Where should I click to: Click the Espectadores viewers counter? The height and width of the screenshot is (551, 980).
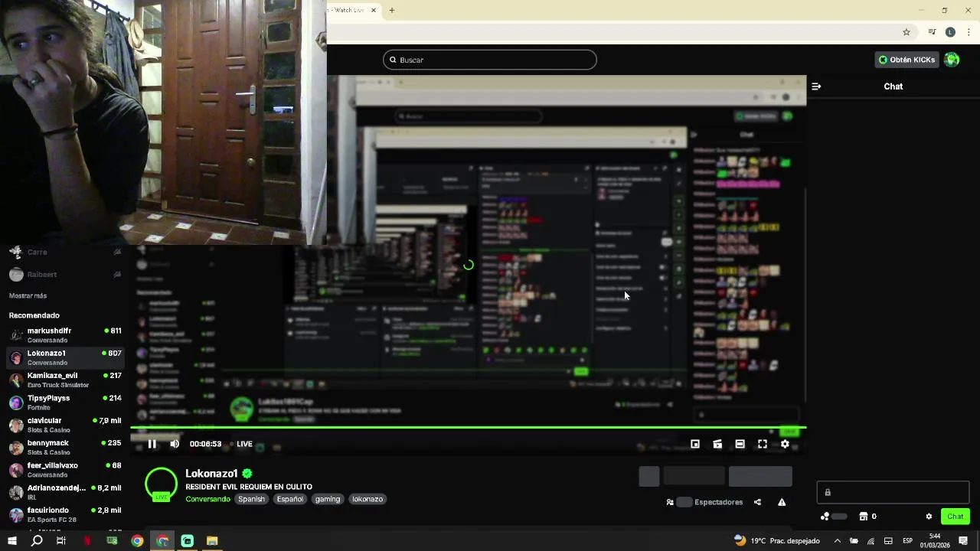[x=704, y=502]
